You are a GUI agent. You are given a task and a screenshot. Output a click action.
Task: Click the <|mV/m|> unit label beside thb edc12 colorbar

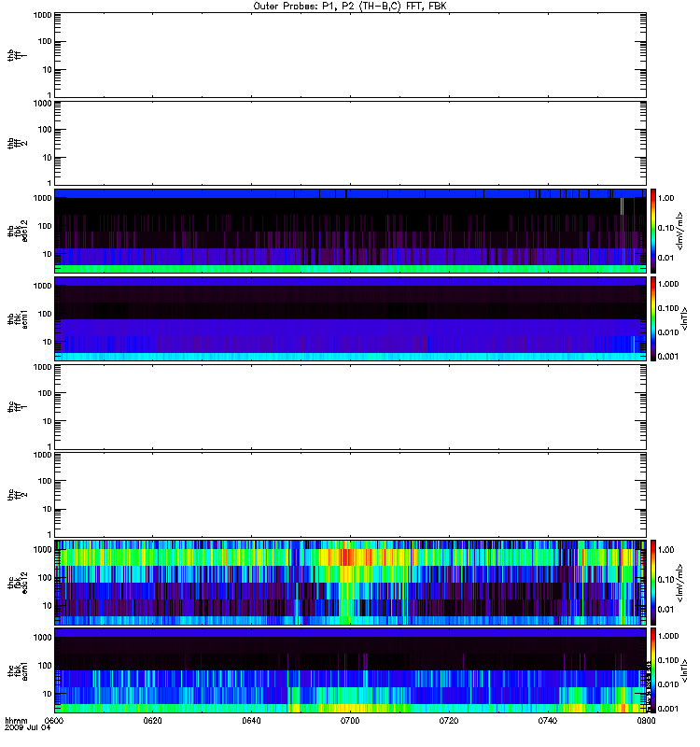click(x=680, y=231)
